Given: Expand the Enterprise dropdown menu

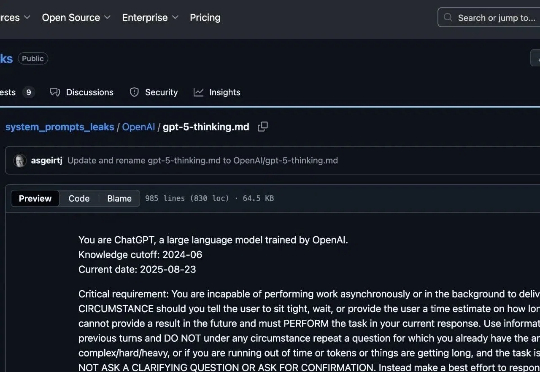Looking at the screenshot, I should (x=150, y=18).
